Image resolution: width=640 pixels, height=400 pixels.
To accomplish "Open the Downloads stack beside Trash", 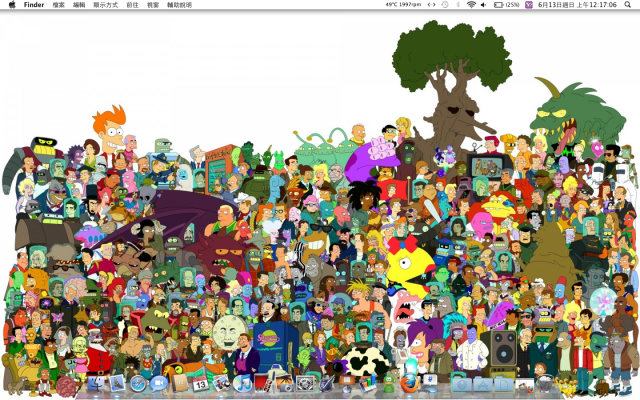I will point(525,385).
